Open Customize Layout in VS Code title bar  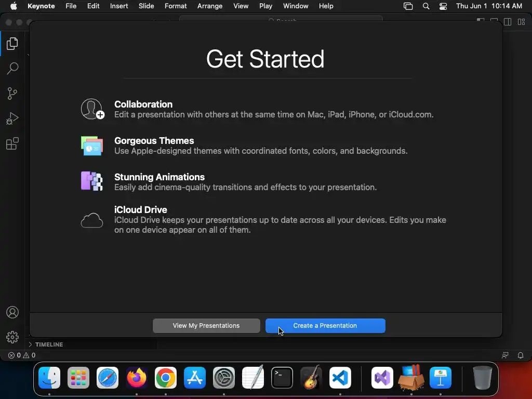[522, 22]
